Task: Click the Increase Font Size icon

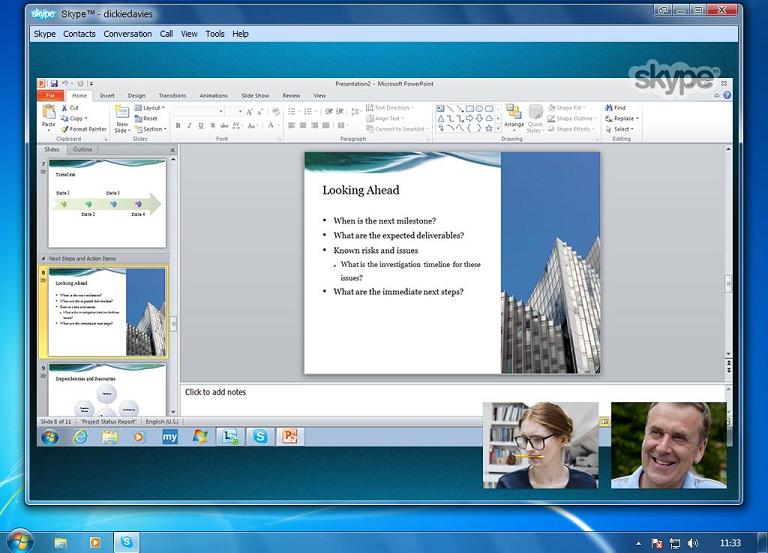Action: pyautogui.click(x=249, y=112)
